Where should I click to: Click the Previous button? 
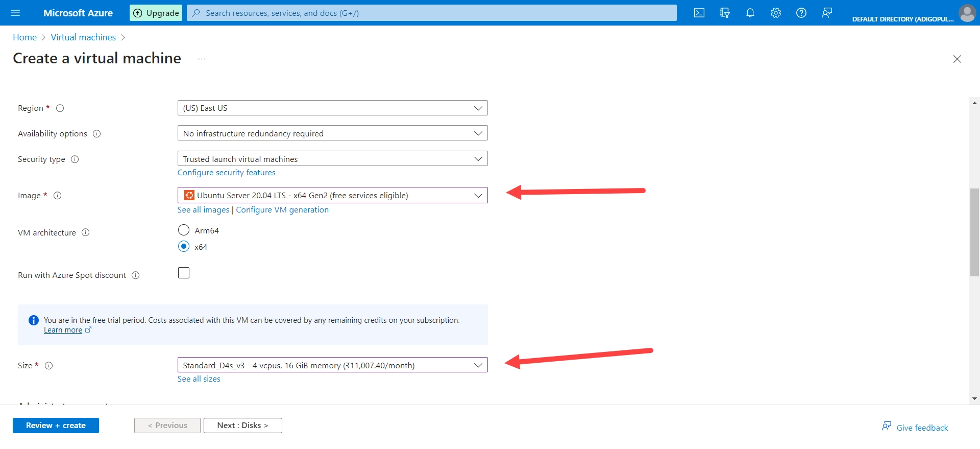[167, 426]
